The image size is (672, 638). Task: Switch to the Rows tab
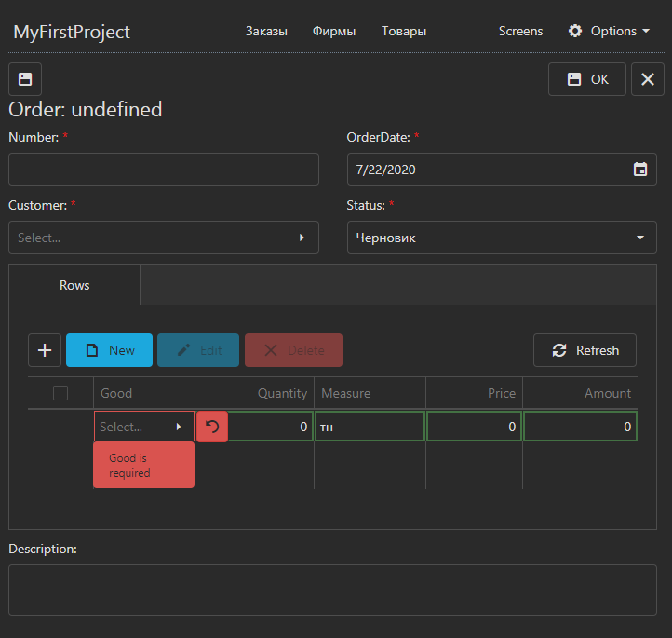coord(74,285)
